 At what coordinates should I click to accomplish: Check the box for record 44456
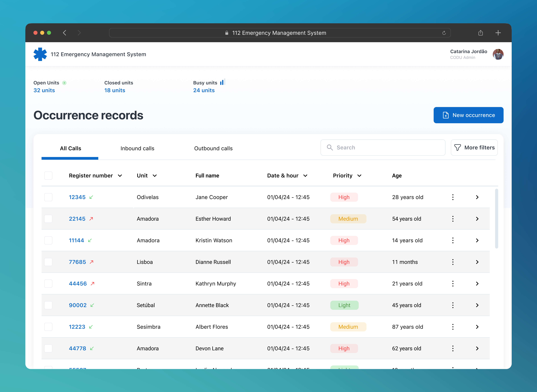[48, 284]
